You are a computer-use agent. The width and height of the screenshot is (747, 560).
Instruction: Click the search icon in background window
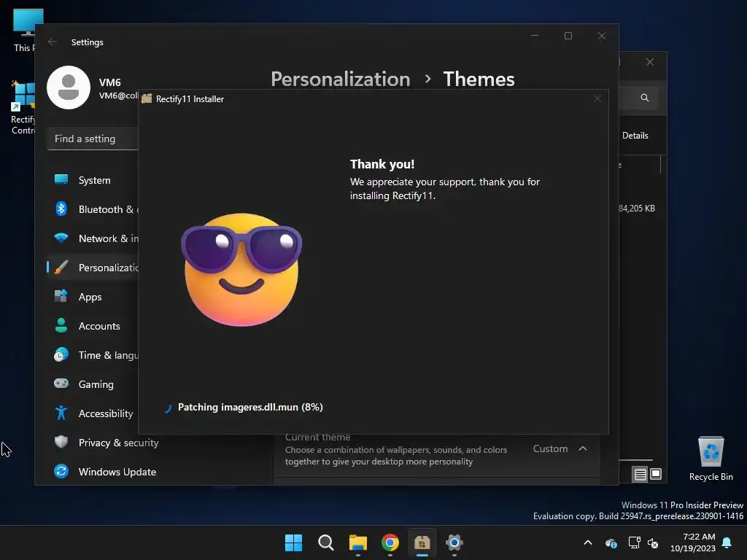click(645, 98)
